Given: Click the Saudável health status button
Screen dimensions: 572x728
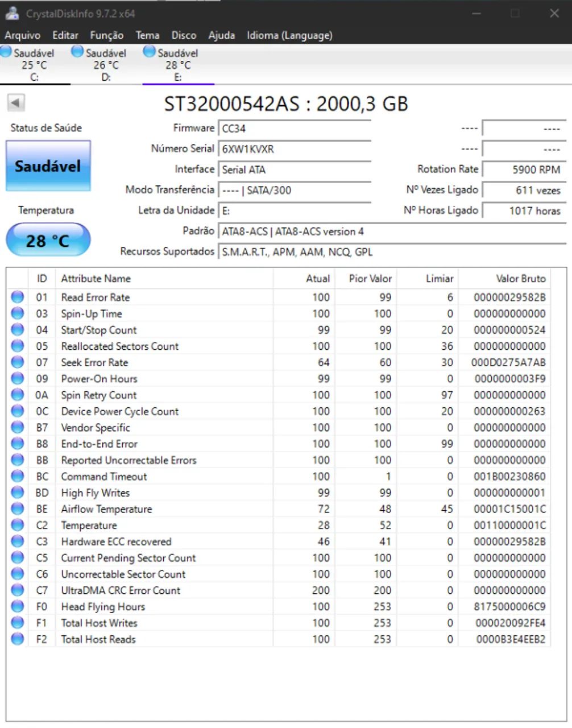Looking at the screenshot, I should 48,166.
